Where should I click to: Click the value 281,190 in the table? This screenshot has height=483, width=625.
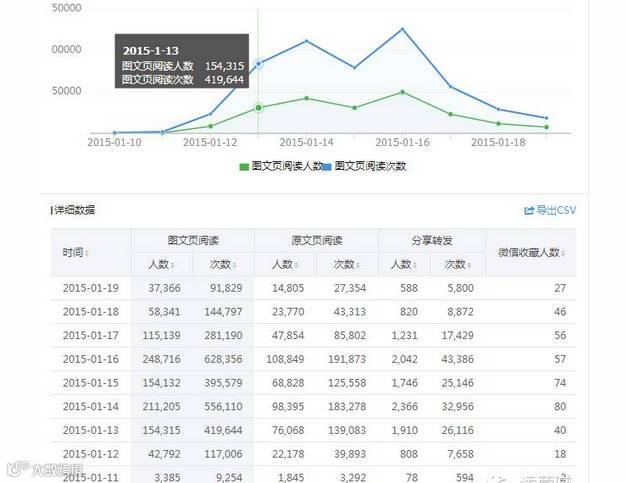click(x=223, y=336)
